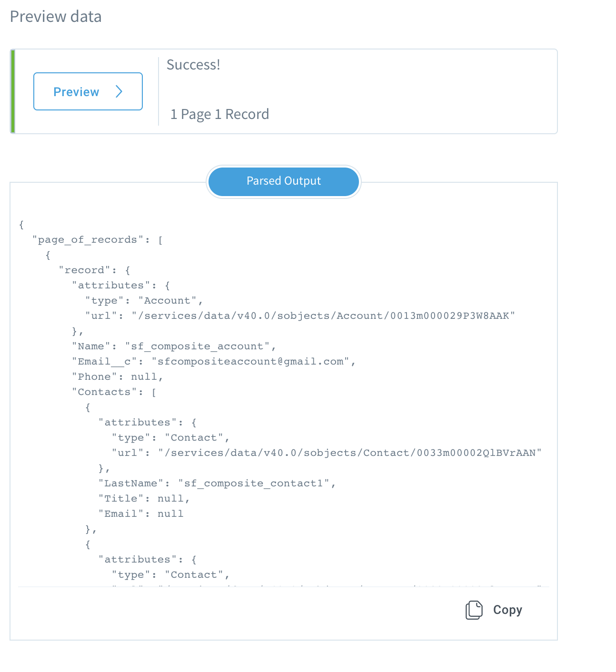This screenshot has height=672, width=616.
Task: Click the chevron arrow inside Preview button
Action: [x=119, y=91]
